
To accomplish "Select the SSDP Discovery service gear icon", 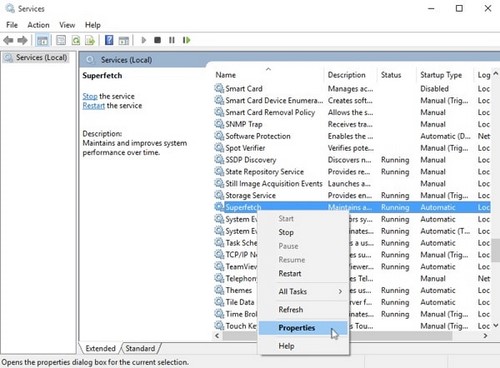I will point(219,160).
